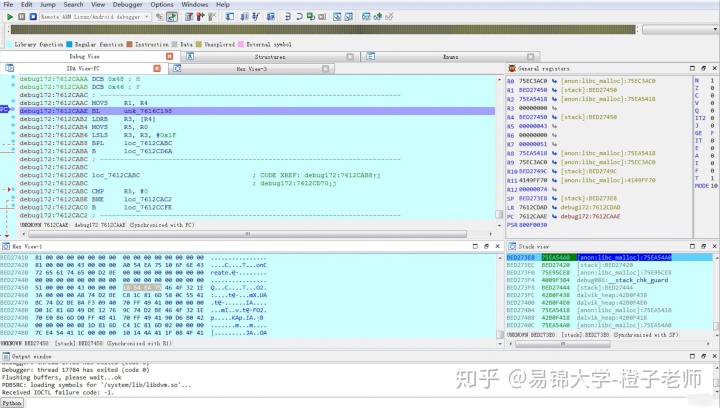Click the Step into toolbar icon
The image size is (720, 408).
point(230,17)
